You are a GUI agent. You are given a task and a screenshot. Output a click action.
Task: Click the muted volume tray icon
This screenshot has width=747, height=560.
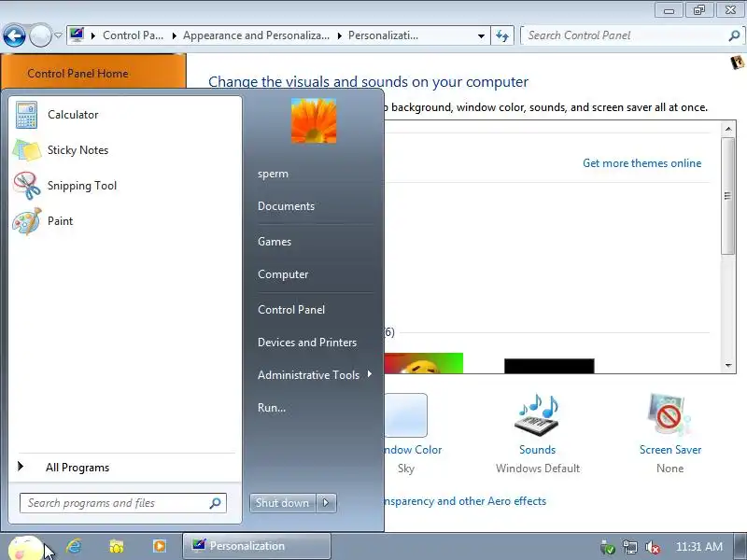click(x=652, y=547)
